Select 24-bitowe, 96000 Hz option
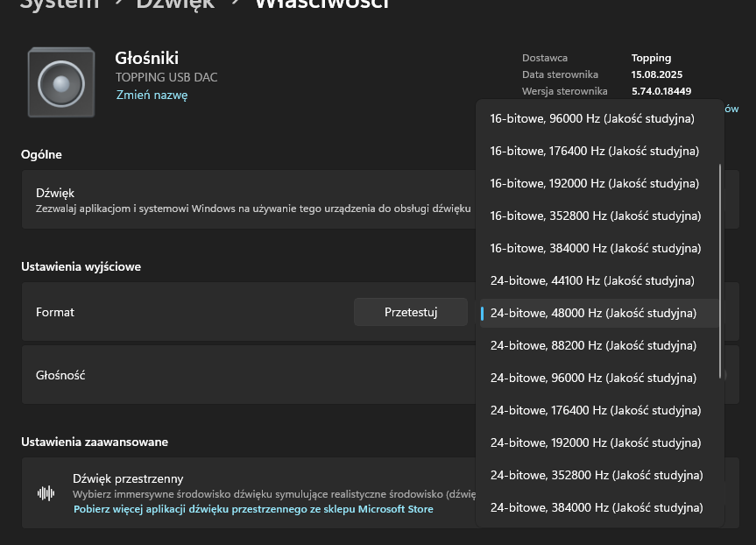The height and width of the screenshot is (545, 756). pos(593,378)
